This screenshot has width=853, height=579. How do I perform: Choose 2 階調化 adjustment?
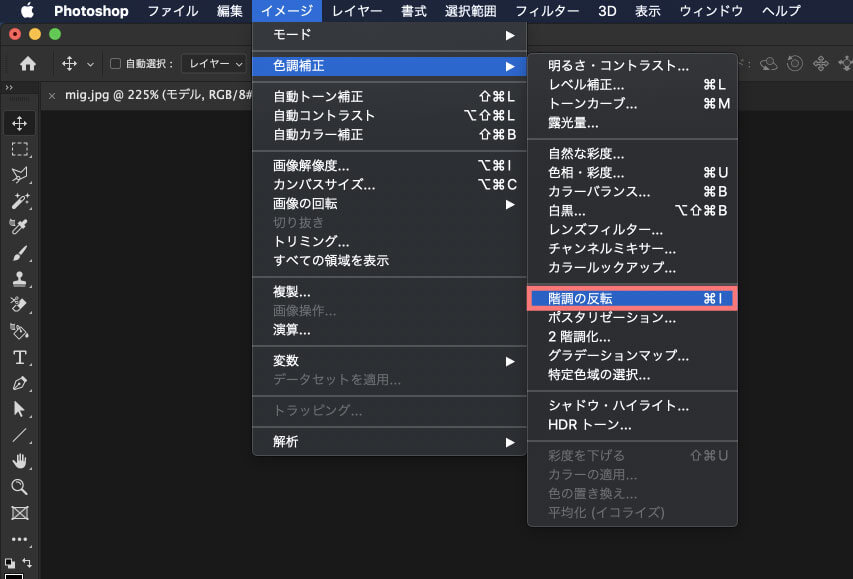pyautogui.click(x=632, y=337)
